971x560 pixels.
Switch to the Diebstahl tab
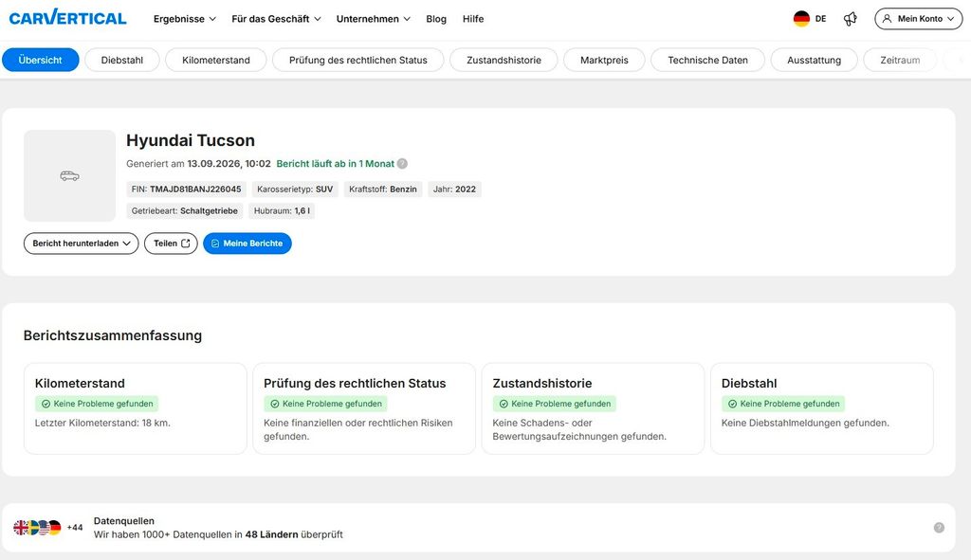122,60
